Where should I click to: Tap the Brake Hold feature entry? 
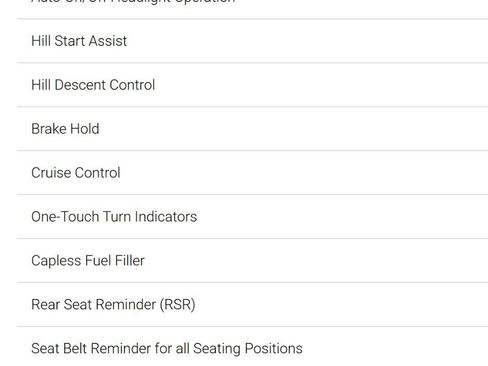coord(252,129)
